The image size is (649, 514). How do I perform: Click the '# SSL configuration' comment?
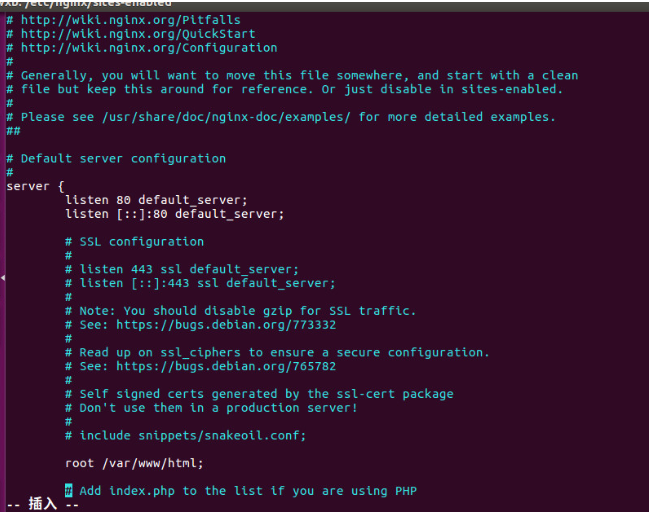[x=134, y=241]
